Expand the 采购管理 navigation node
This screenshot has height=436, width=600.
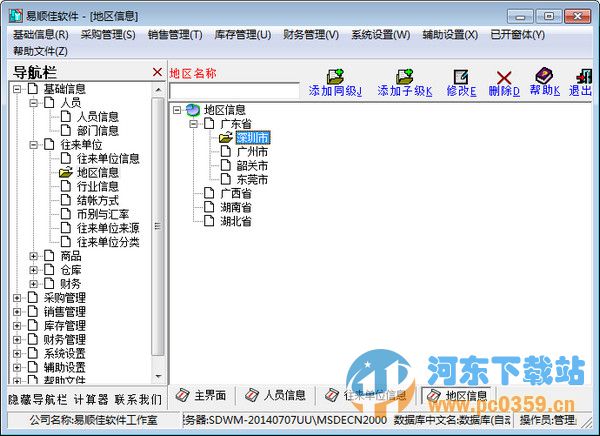coord(17,298)
